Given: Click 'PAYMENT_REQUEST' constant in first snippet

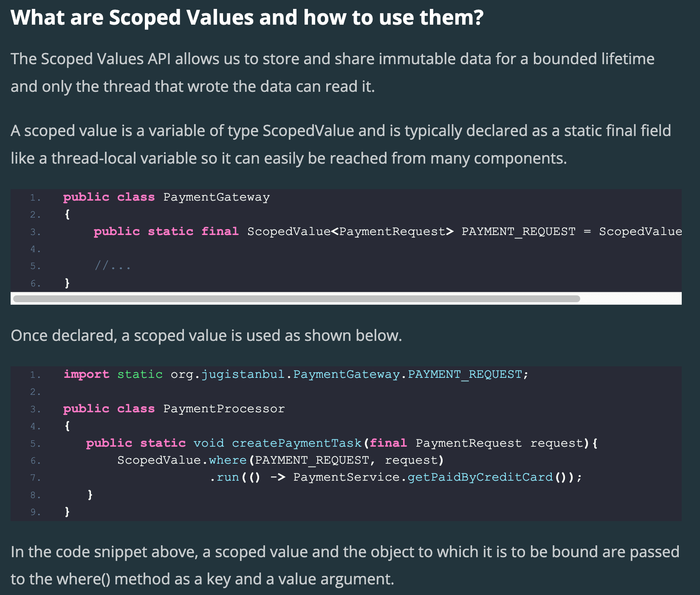Looking at the screenshot, I should 518,232.
